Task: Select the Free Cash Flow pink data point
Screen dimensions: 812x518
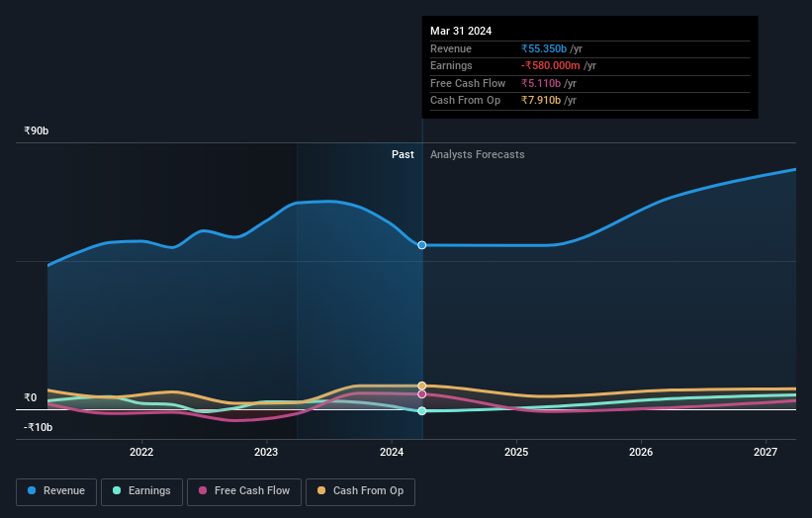Action: [422, 394]
